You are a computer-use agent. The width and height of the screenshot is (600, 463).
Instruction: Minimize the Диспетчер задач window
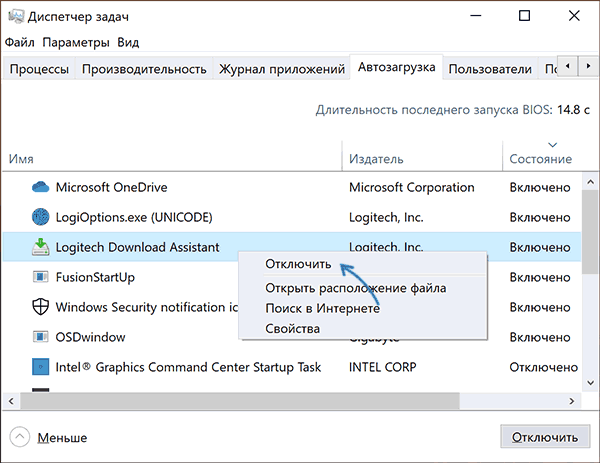[476, 16]
